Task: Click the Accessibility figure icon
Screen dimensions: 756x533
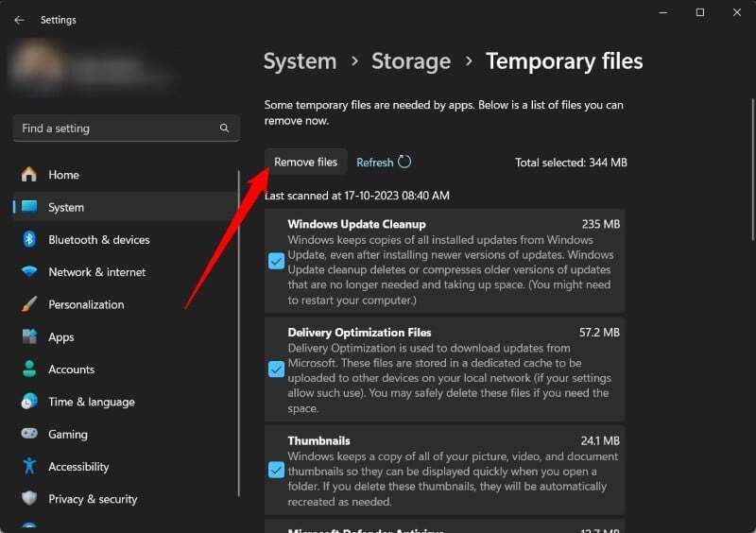Action: (x=29, y=466)
